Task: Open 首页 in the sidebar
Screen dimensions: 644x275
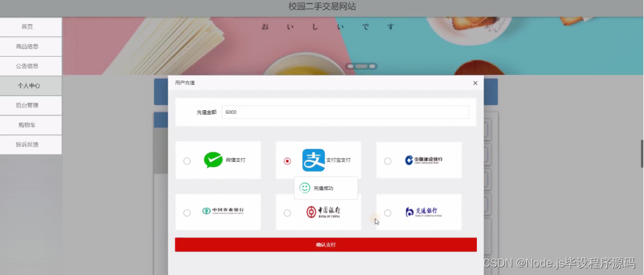Action: 31,27
